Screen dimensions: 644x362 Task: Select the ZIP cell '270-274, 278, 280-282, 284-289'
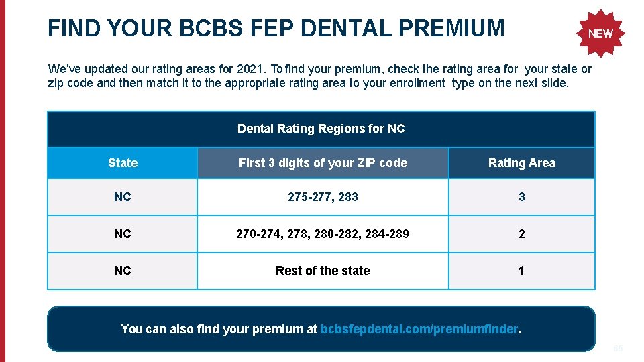[323, 234]
